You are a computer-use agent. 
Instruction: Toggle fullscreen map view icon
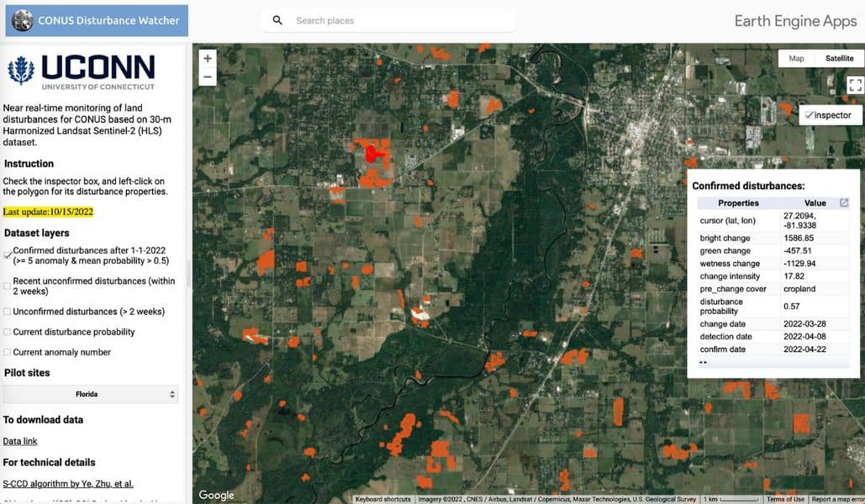point(855,85)
